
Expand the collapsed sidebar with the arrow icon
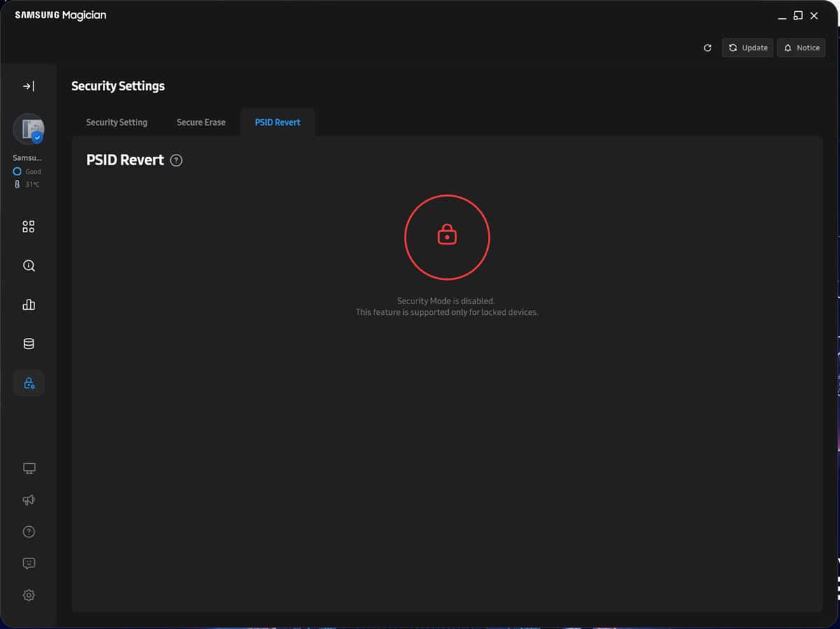(29, 86)
